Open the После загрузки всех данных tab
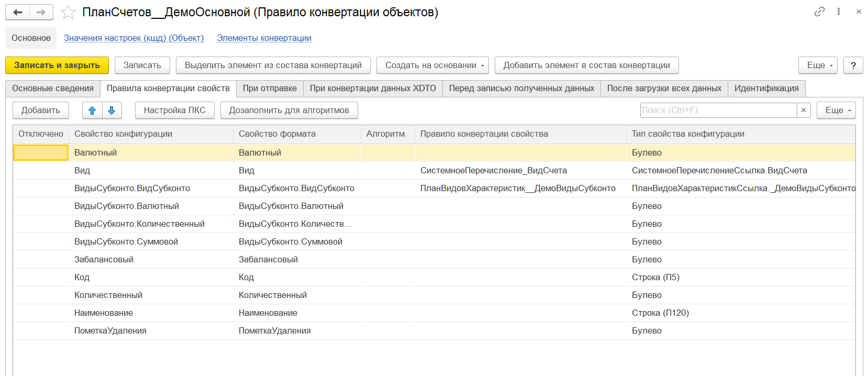The width and height of the screenshot is (868, 376). point(664,89)
